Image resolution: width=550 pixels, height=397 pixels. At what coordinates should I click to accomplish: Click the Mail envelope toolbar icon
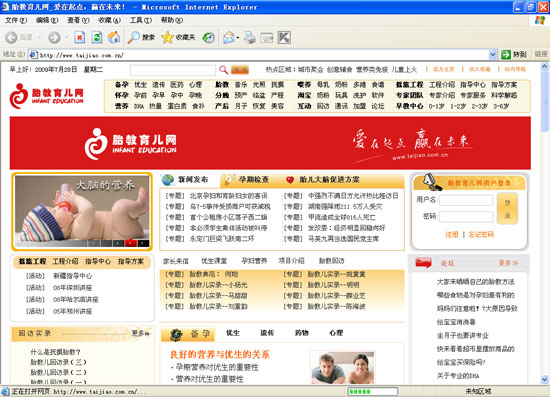pos(229,37)
